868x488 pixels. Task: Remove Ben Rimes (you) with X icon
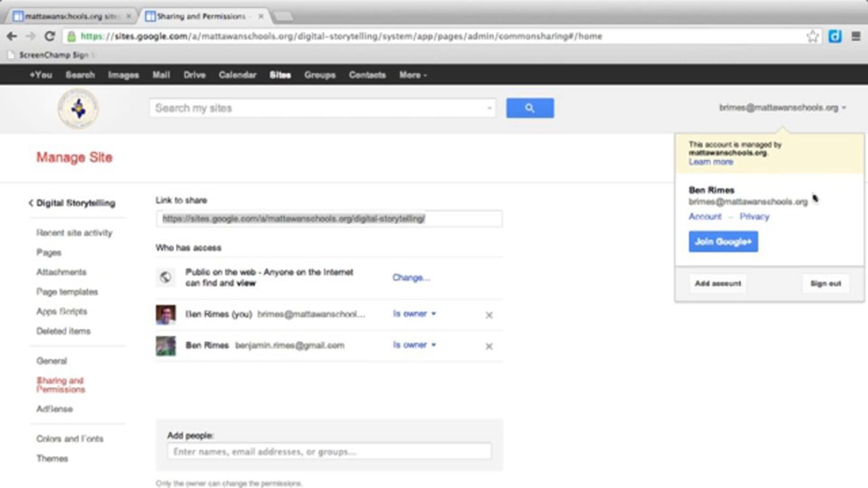coord(489,315)
